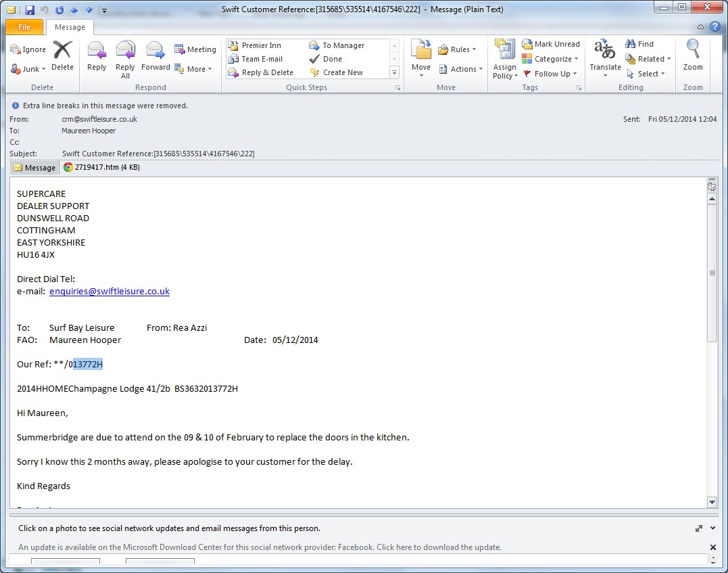728x573 pixels.
Task: Click the recipient name Maureen Hooper
Action: pyautogui.click(x=89, y=131)
